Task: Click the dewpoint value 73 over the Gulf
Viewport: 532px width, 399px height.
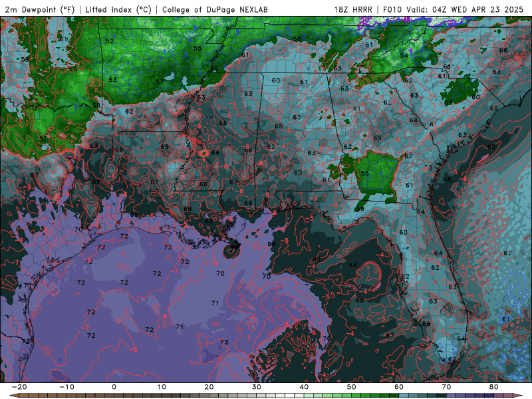Action: (224, 342)
